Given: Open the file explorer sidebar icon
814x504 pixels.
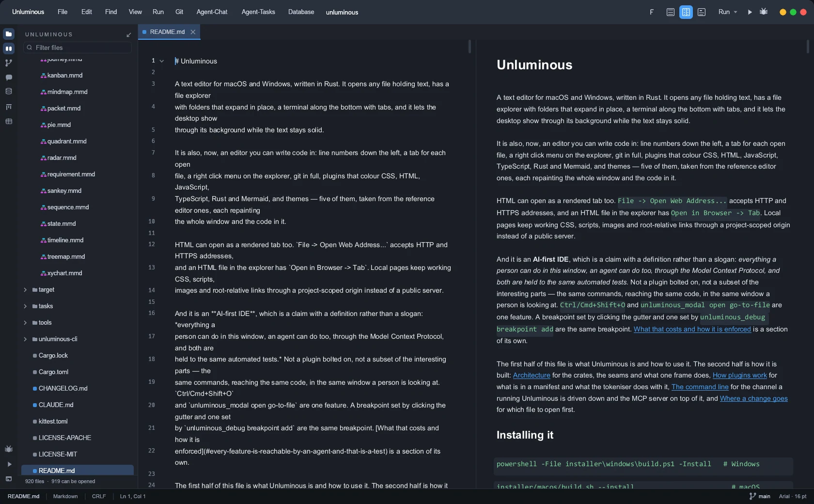Looking at the screenshot, I should click(x=9, y=34).
